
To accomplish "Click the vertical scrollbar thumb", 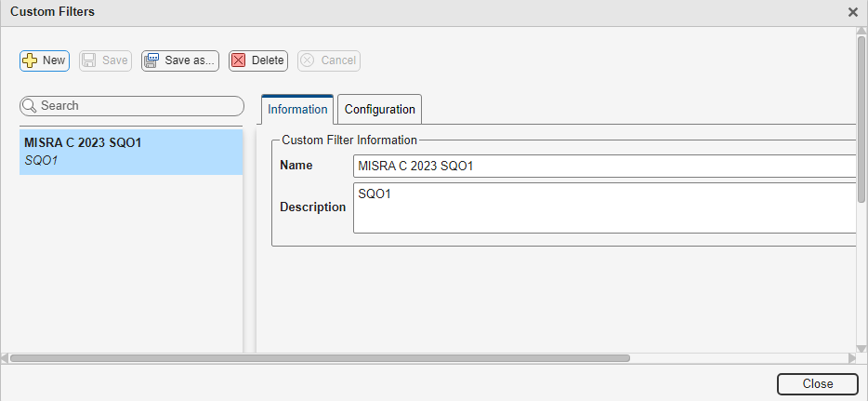I will (x=861, y=119).
